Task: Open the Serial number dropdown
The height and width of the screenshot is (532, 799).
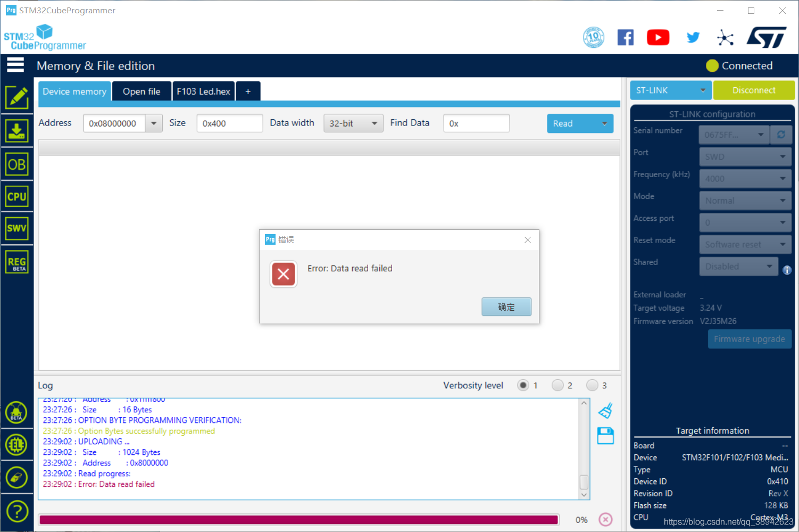Action: coord(734,135)
